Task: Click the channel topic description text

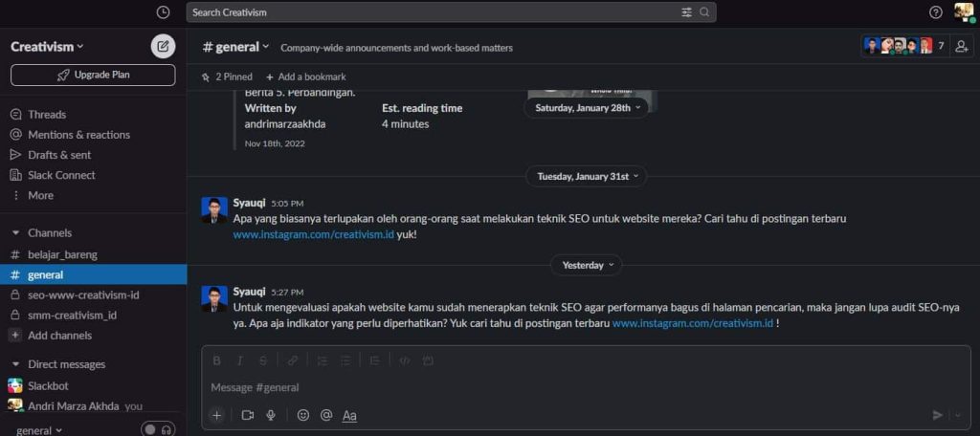Action: [x=397, y=48]
